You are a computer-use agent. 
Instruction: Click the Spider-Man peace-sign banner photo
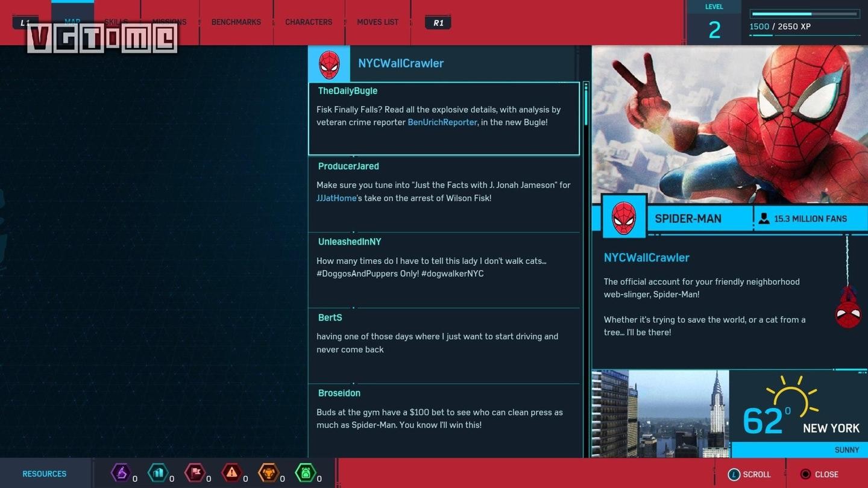[x=730, y=125]
